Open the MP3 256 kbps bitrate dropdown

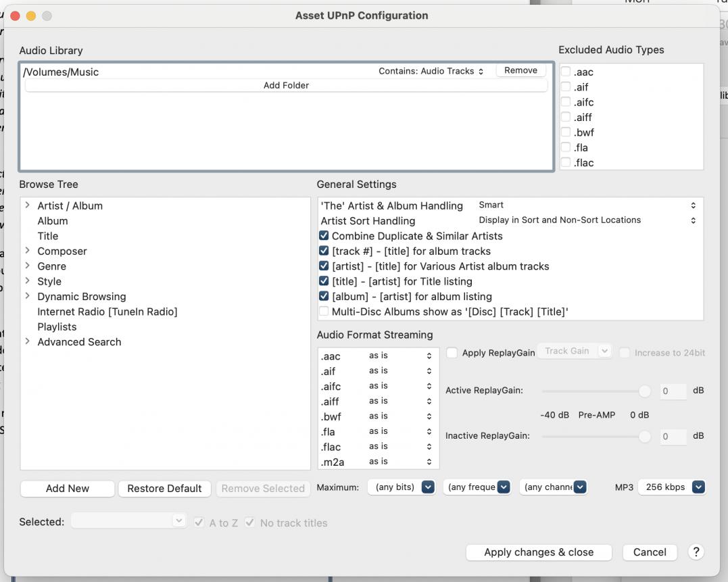point(671,487)
